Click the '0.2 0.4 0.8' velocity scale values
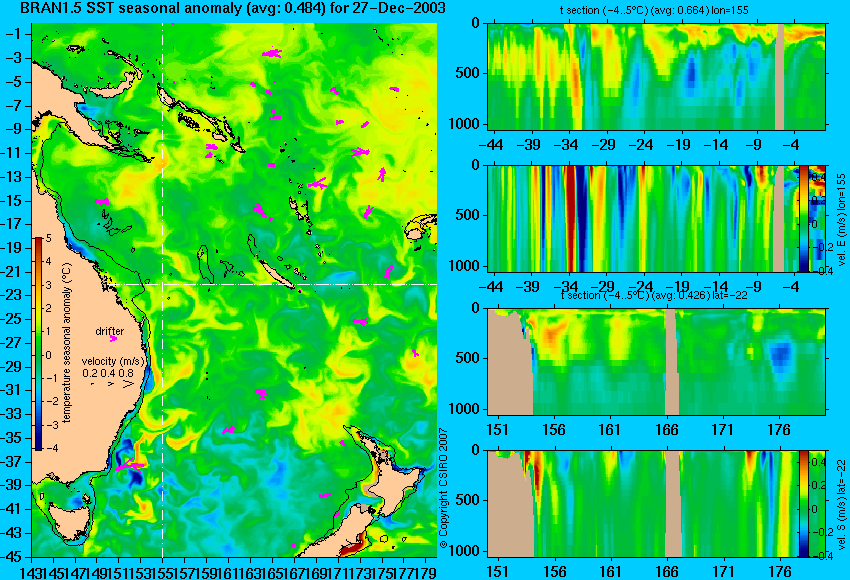 [x=108, y=373]
